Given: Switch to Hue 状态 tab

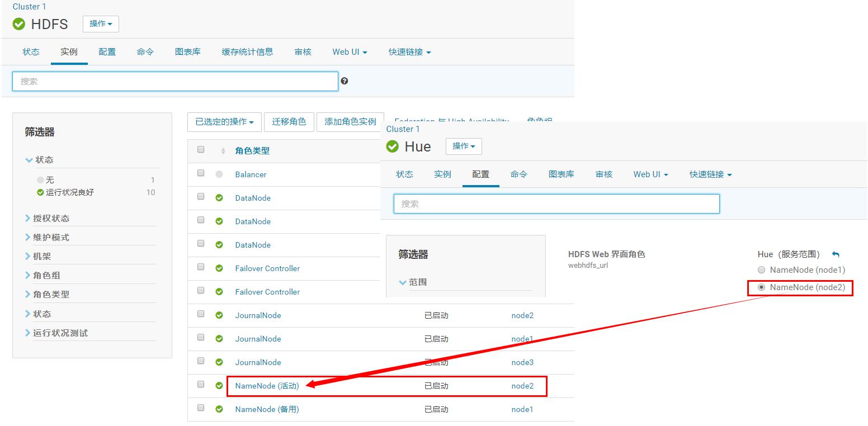Looking at the screenshot, I should 405,174.
